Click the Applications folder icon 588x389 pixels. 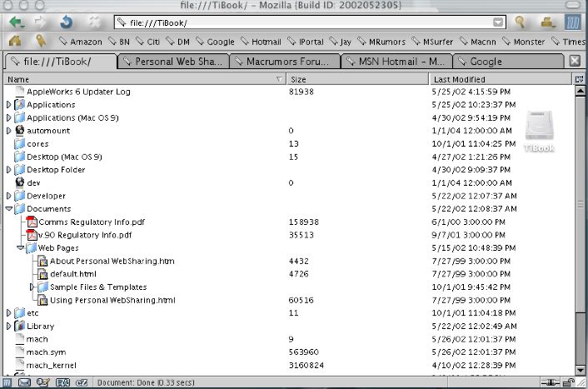click(19, 105)
